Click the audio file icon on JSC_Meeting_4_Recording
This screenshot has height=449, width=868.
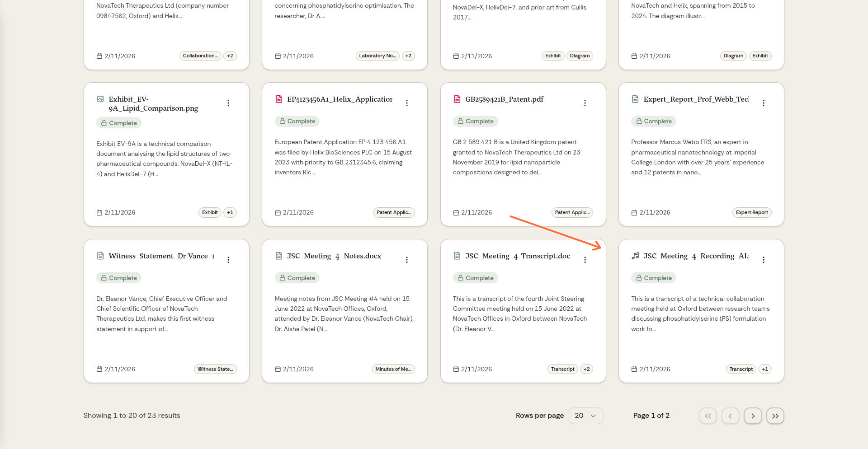635,256
